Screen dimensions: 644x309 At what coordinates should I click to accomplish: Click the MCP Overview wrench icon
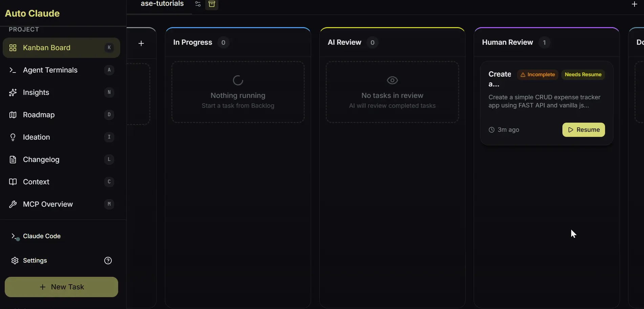pos(13,204)
